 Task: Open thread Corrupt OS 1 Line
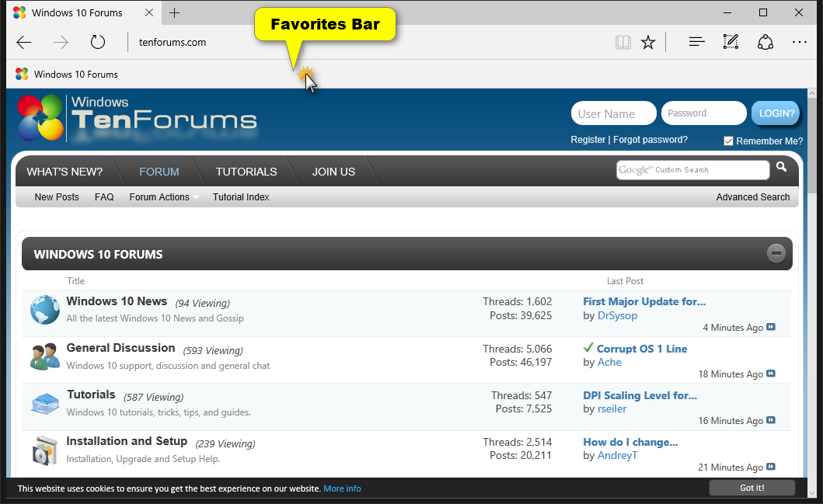pos(641,349)
